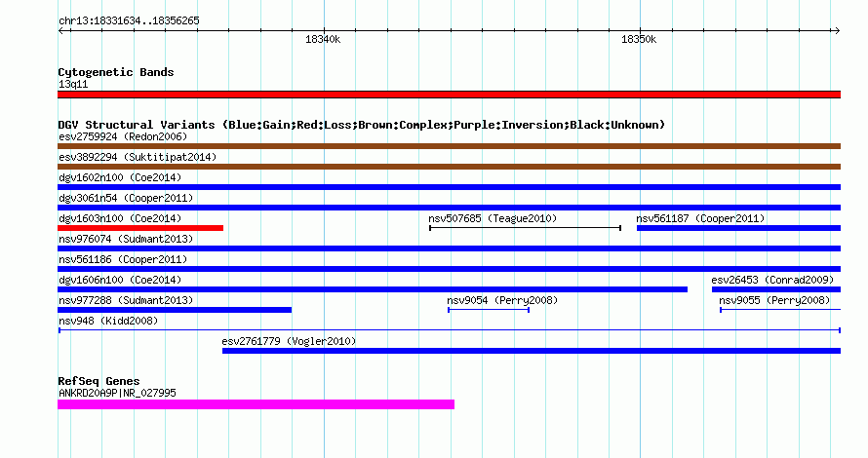Select the dgv1606n100 (Coe2014) blue bar

coord(373,289)
